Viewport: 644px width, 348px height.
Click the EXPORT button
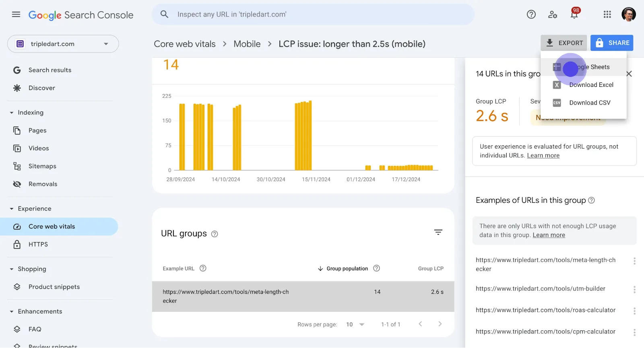coord(564,43)
